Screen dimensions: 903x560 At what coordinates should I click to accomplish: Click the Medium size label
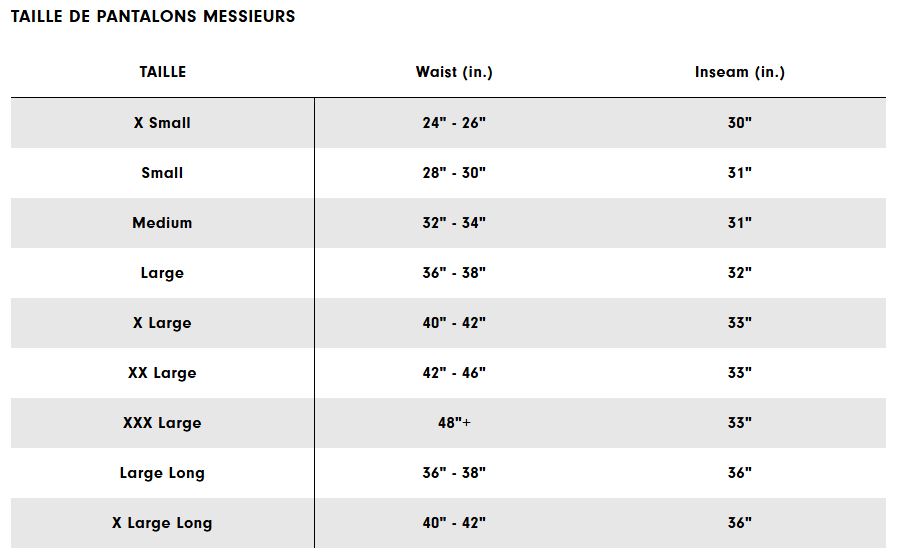(162, 223)
